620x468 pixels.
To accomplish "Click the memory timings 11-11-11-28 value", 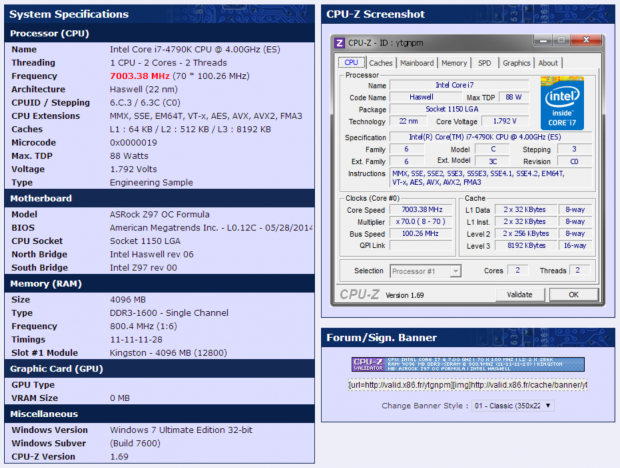I will 136,339.
